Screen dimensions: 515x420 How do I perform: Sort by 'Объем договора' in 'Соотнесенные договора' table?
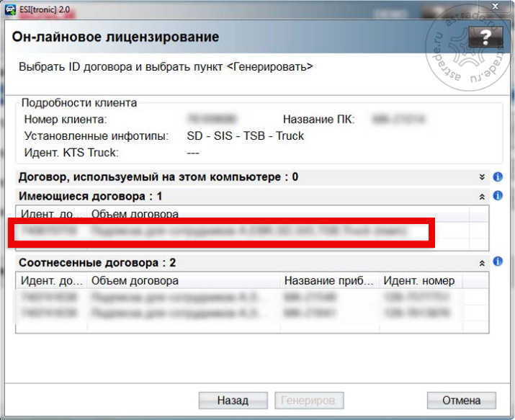tap(183, 281)
